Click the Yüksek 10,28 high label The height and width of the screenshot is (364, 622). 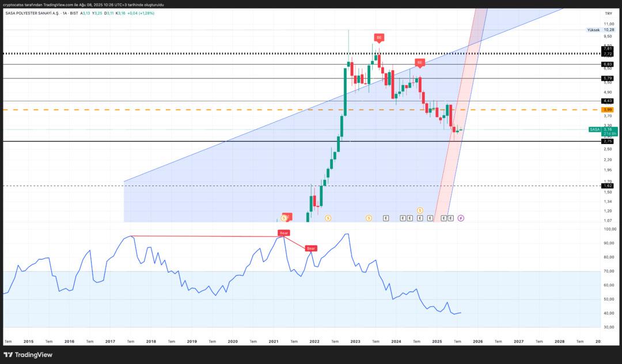601,30
